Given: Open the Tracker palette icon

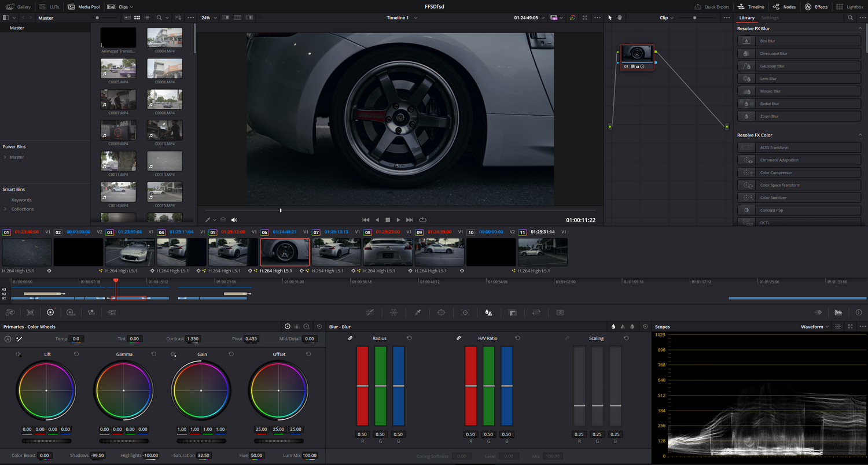Looking at the screenshot, I should click(465, 312).
